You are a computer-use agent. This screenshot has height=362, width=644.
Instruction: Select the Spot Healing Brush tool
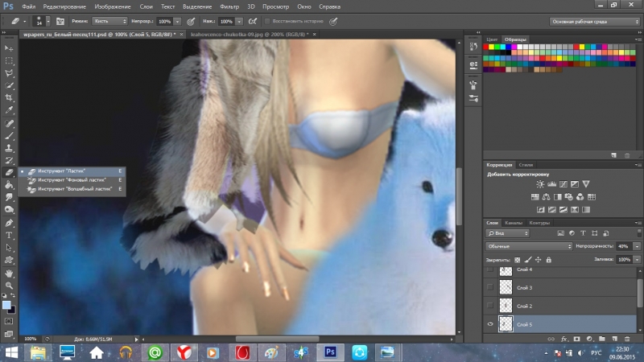(x=9, y=123)
